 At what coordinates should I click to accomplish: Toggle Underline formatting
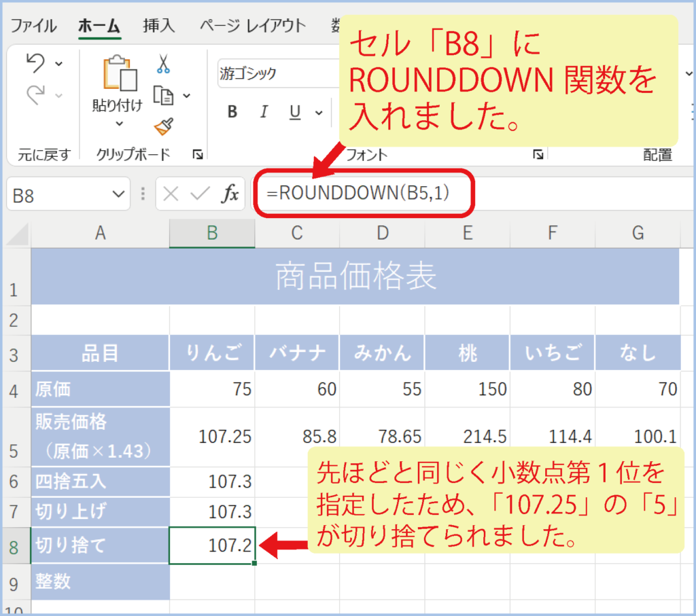point(295,112)
